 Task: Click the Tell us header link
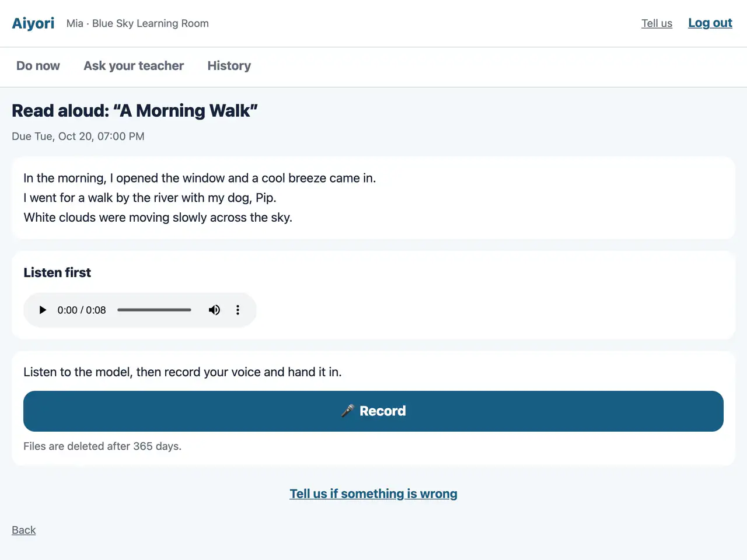657,23
